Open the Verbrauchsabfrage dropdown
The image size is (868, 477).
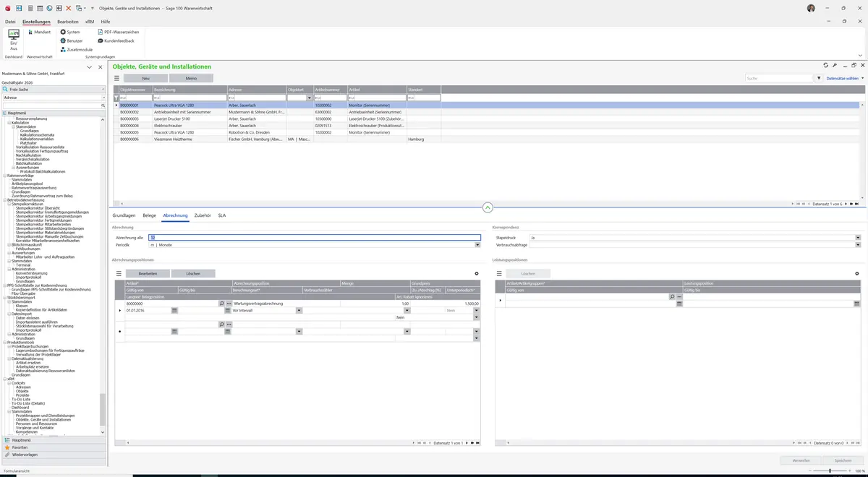858,245
